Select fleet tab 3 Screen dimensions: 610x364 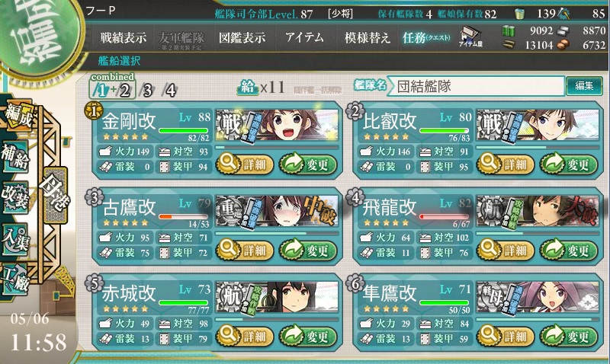point(146,91)
